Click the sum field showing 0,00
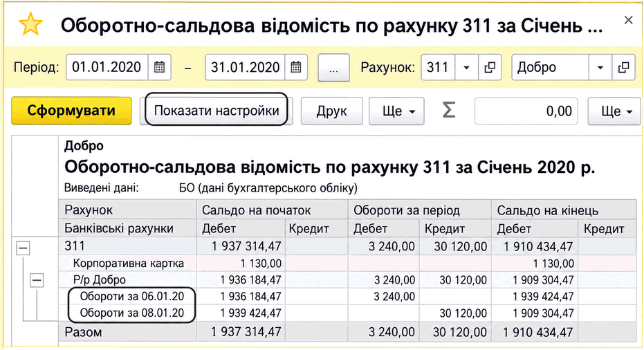Viewport: 644px width, 350px height. (526, 111)
